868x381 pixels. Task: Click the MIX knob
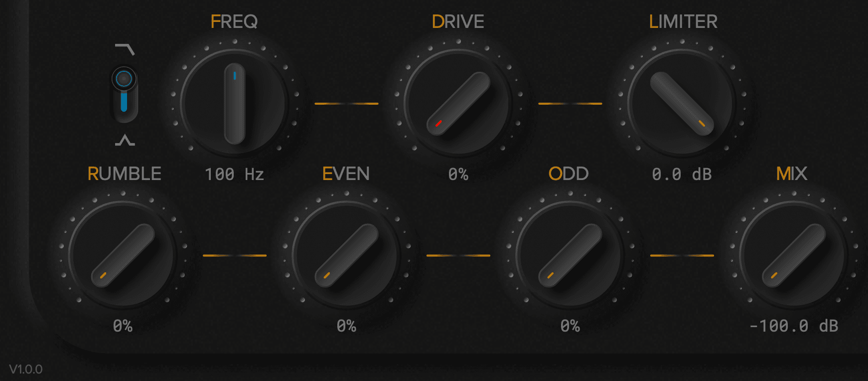[793, 255]
